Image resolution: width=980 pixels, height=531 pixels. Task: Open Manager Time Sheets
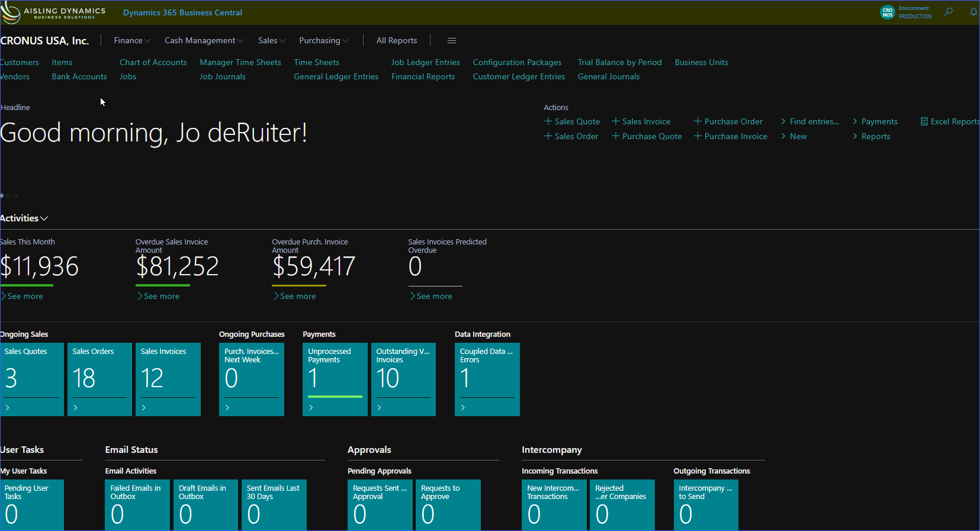click(240, 62)
